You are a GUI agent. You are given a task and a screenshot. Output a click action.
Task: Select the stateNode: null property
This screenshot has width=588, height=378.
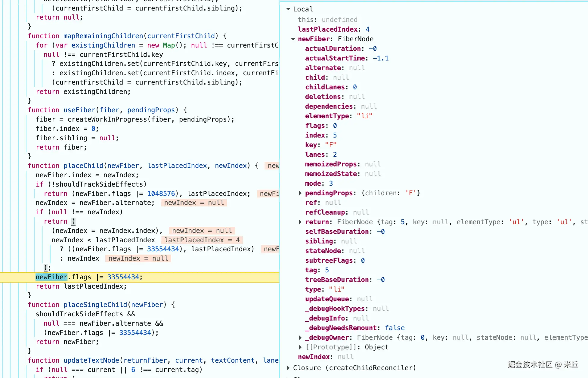[x=335, y=251]
